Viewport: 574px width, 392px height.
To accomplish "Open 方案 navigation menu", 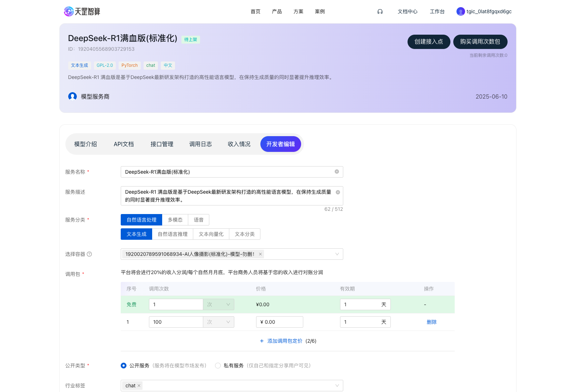I will (298, 11).
